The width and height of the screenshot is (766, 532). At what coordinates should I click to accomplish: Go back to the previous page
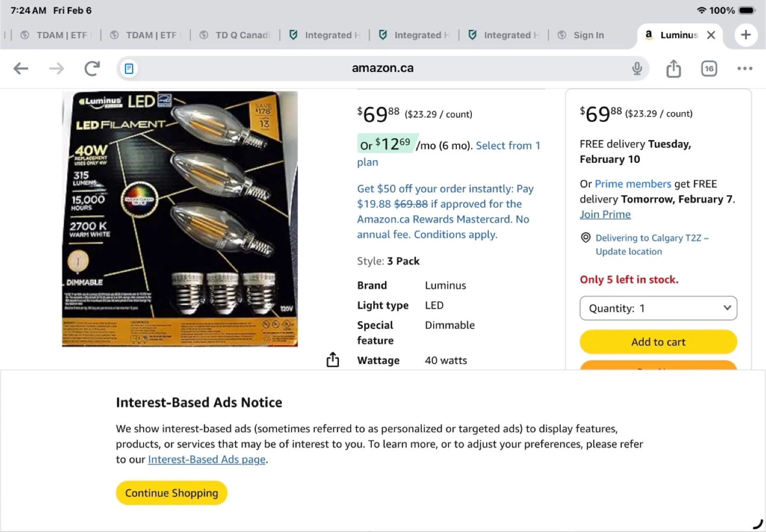click(x=21, y=68)
